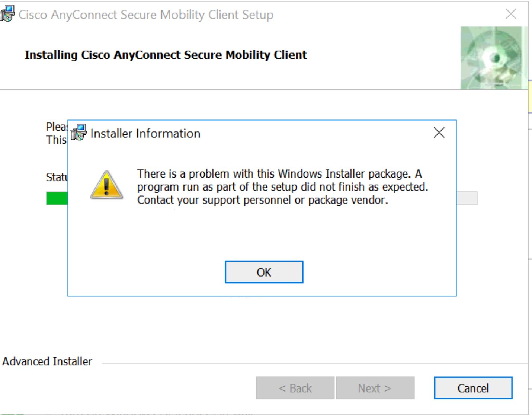Viewport: 532px width, 415px height.
Task: Click the OK button in the dialog
Action: (264, 272)
